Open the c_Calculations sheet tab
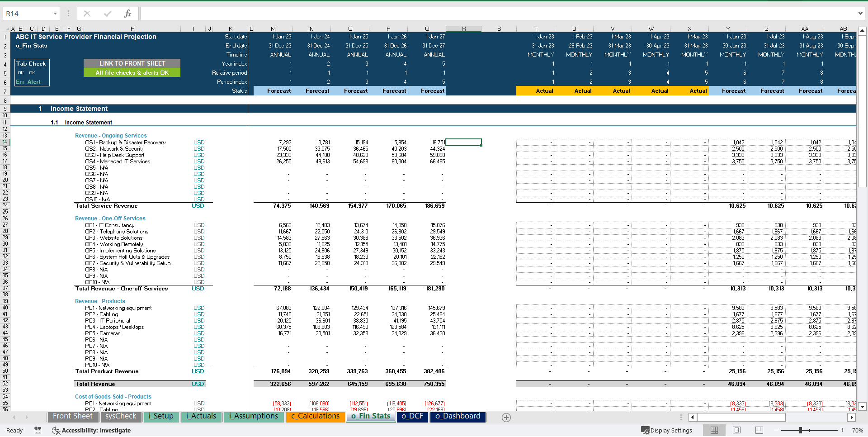Viewport: 868px width, 437px height. (x=315, y=416)
